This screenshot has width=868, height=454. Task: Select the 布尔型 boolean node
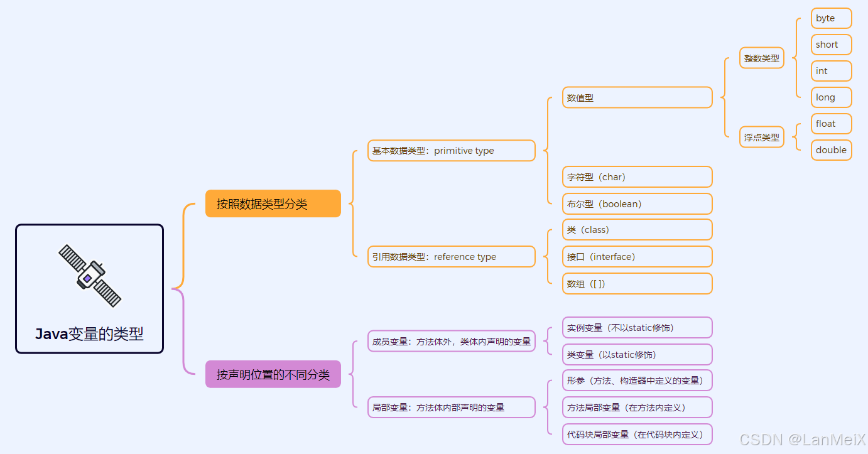(637, 203)
